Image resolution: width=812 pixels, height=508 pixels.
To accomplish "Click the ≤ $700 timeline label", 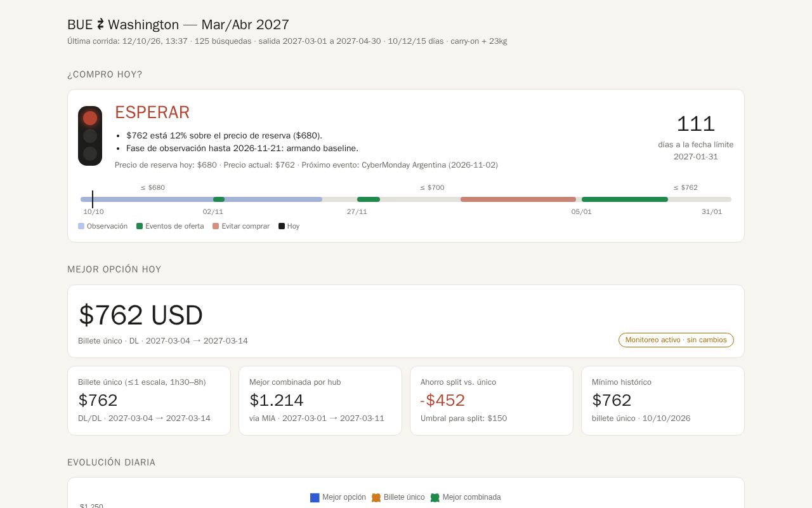I will coord(432,188).
